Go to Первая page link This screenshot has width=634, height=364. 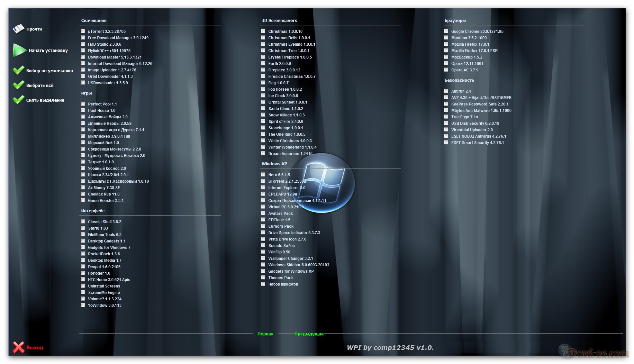[x=265, y=334]
